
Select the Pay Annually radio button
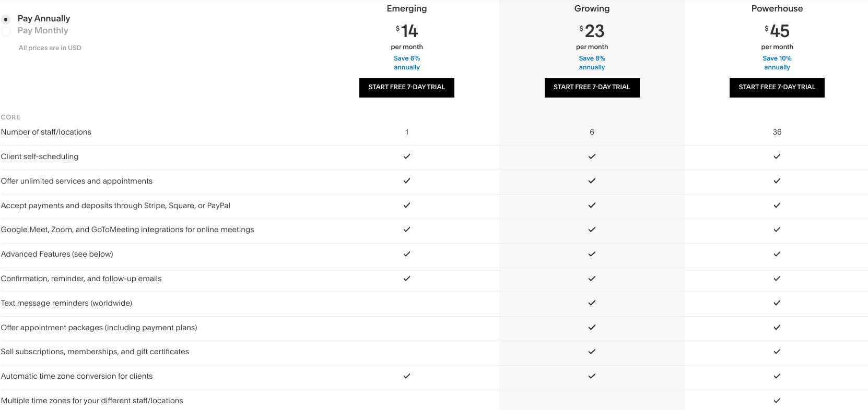click(6, 19)
